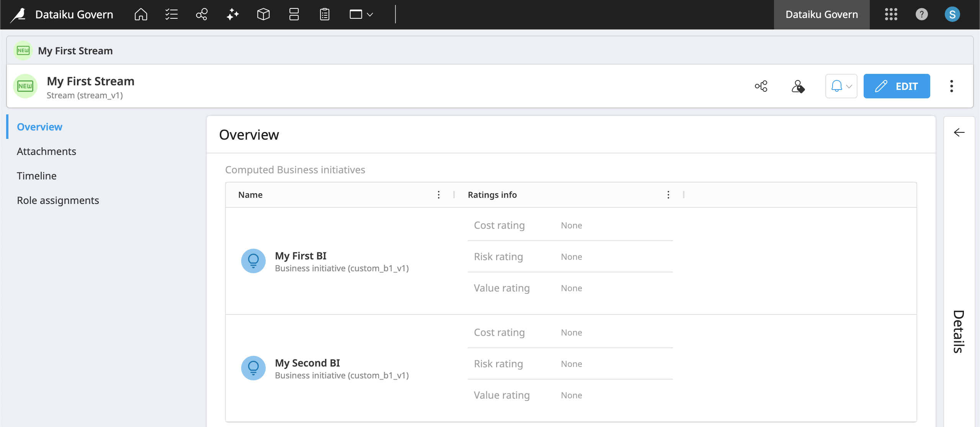
Task: Toggle watch notifications via the bell control
Action: tap(837, 86)
